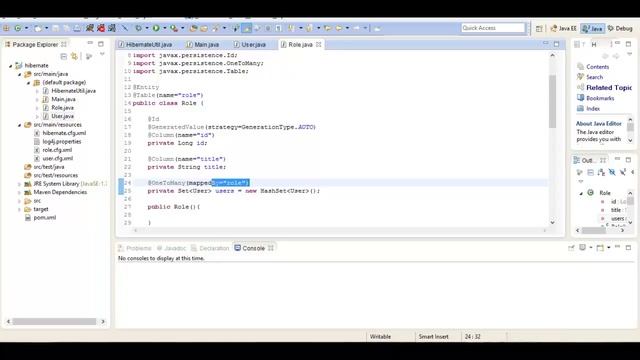The height and width of the screenshot is (360, 640).
Task: Switch to Java EE perspective
Action: [563, 28]
